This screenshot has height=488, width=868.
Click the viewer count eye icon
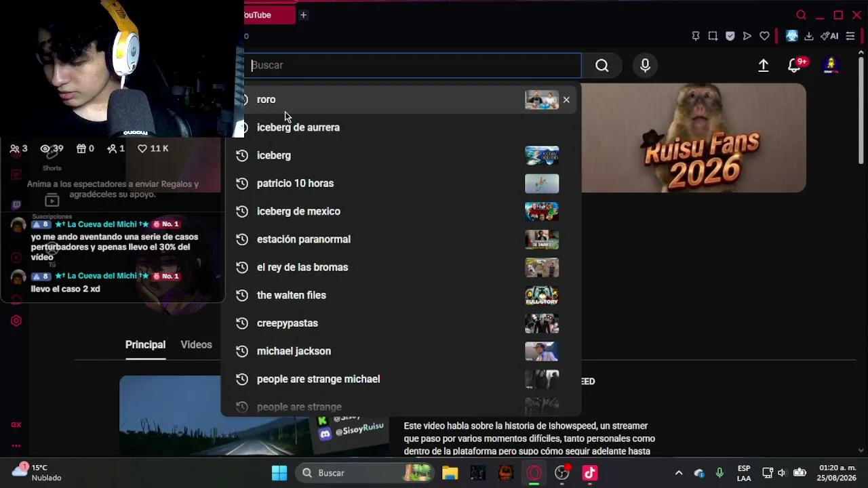[x=45, y=148]
